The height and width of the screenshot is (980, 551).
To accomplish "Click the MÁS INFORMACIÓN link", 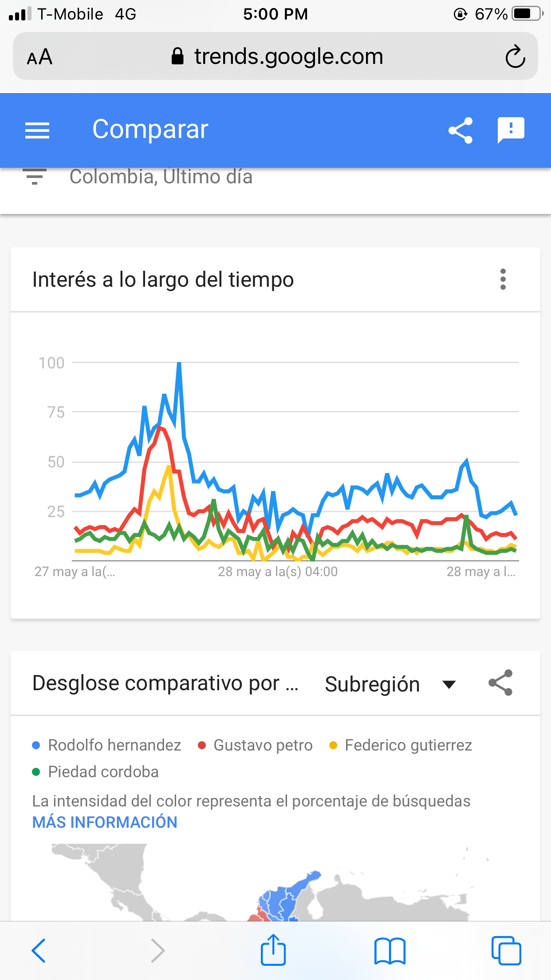I will tap(105, 822).
